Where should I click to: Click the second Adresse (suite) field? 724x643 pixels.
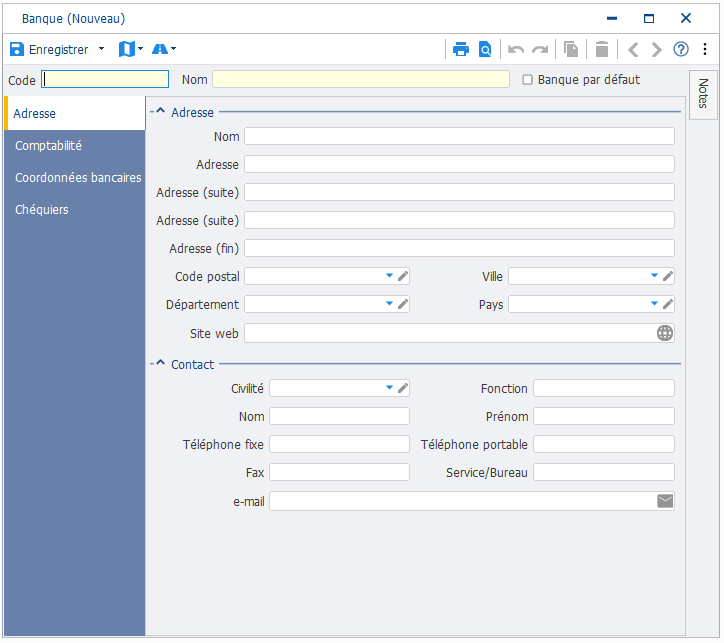459,221
